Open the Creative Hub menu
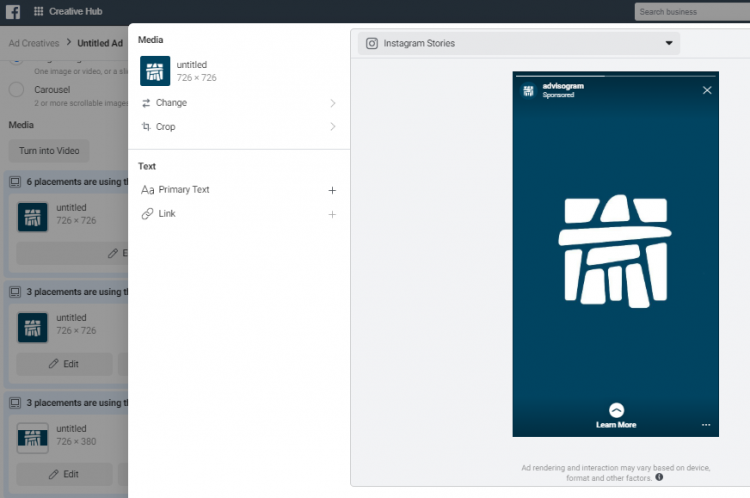750x498 pixels. [74, 12]
